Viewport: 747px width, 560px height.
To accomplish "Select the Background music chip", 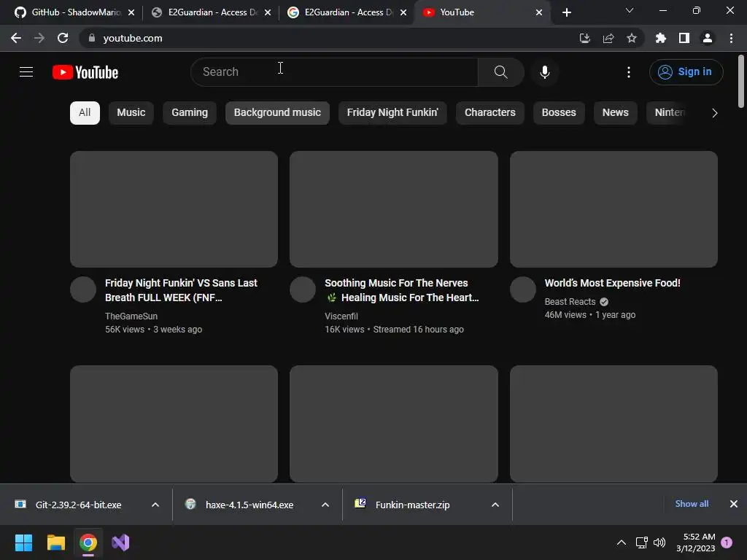I will (x=277, y=113).
